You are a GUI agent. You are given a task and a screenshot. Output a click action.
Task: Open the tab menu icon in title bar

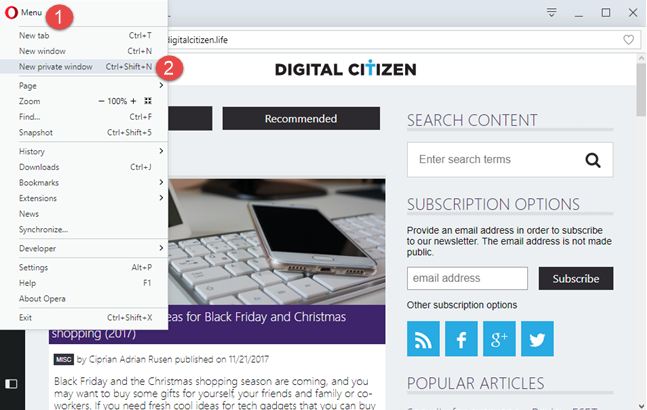click(x=551, y=12)
